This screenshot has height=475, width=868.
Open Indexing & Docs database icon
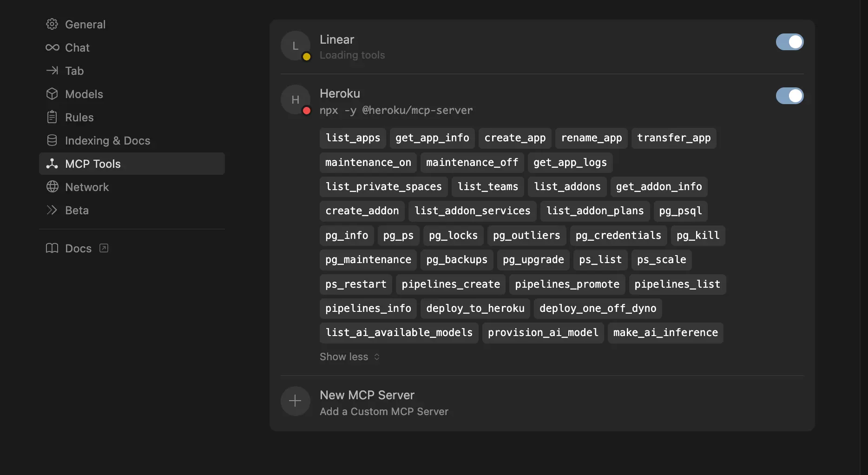point(52,140)
